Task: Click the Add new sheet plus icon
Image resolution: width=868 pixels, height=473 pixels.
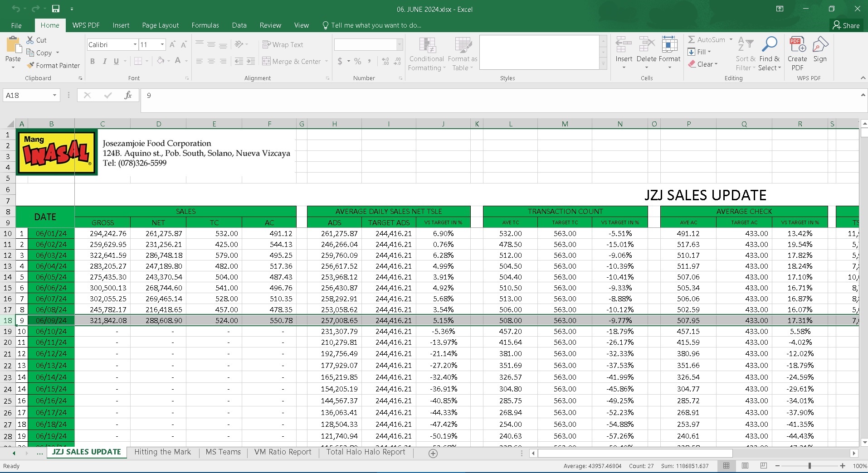Action: [x=433, y=453]
